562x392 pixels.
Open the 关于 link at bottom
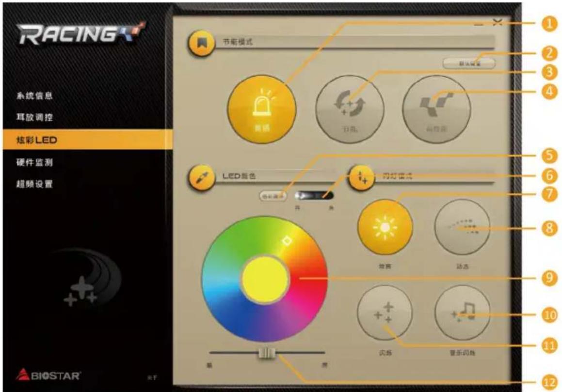[152, 377]
